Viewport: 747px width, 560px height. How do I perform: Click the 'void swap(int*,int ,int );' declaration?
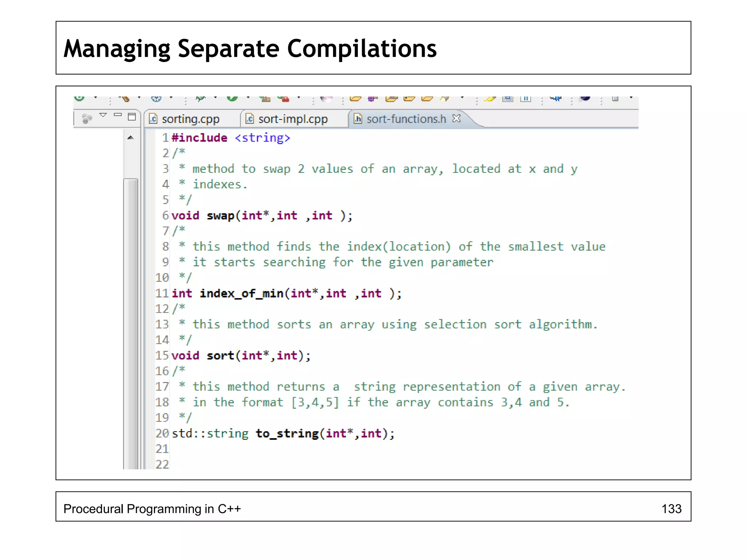click(262, 215)
